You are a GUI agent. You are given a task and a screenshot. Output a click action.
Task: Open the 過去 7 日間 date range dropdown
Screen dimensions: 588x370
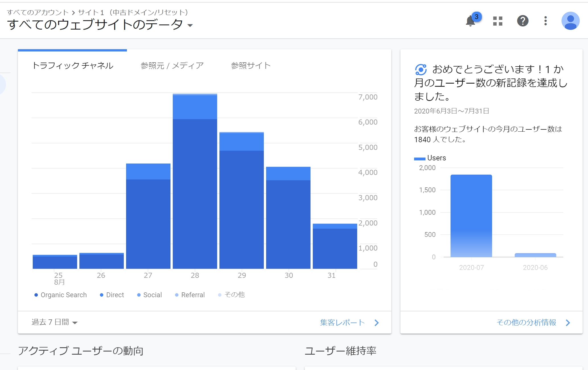pyautogui.click(x=54, y=322)
